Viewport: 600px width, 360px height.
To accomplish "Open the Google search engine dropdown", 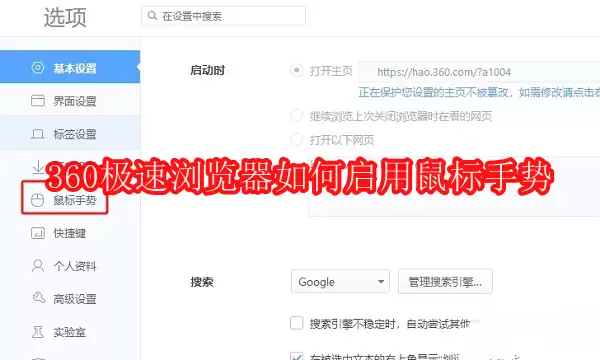I will pos(340,282).
